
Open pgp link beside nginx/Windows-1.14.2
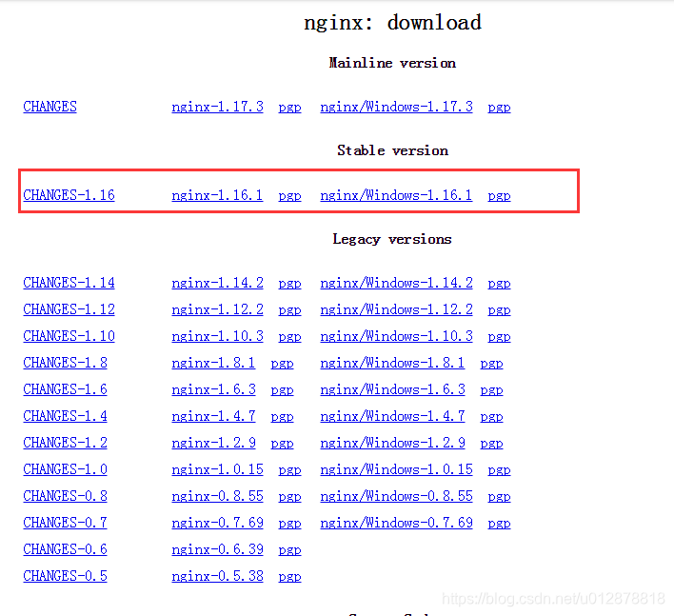click(x=499, y=284)
